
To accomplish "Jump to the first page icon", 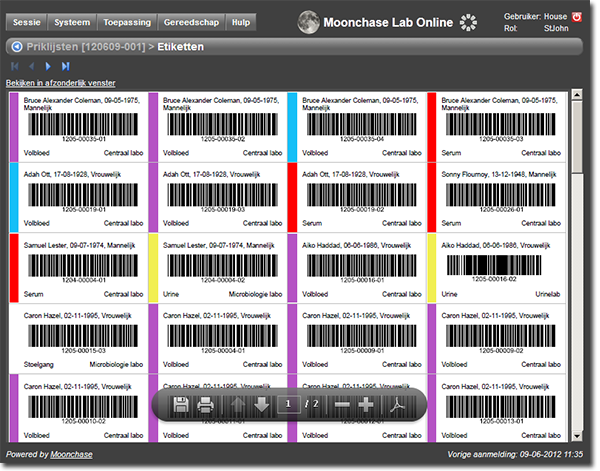I will point(15,67).
